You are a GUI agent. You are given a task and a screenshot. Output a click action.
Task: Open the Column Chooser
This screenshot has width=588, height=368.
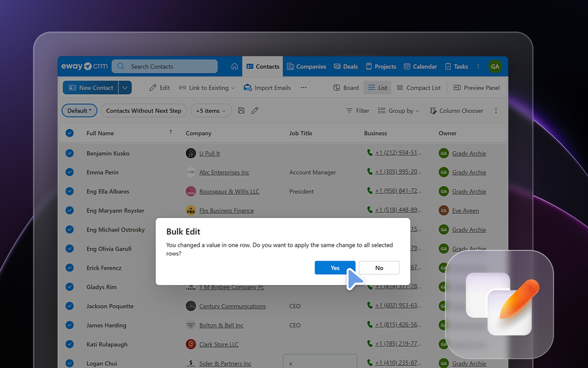coord(456,111)
